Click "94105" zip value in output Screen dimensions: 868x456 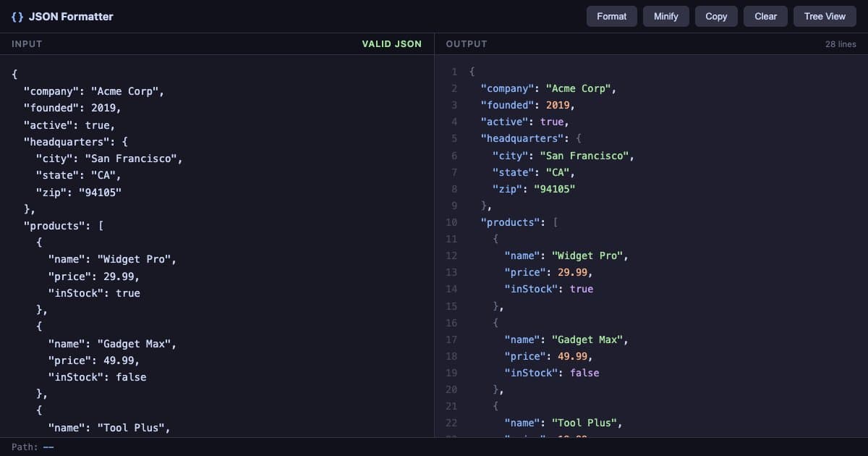click(555, 189)
